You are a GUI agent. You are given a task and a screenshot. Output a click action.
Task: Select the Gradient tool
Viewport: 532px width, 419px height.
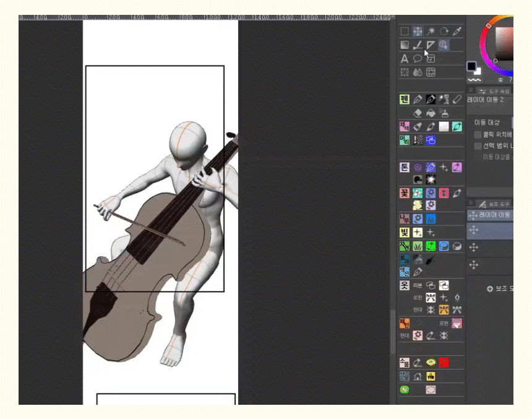(x=405, y=45)
